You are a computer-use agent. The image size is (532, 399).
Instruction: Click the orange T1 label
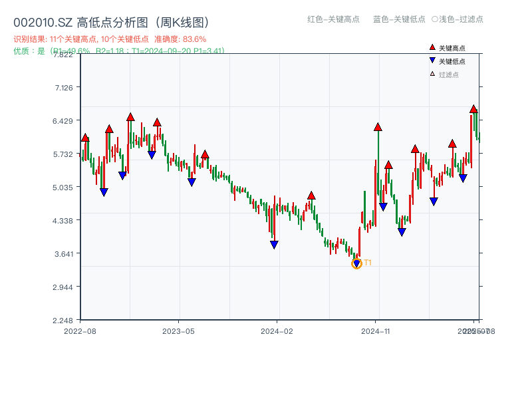[x=368, y=263]
